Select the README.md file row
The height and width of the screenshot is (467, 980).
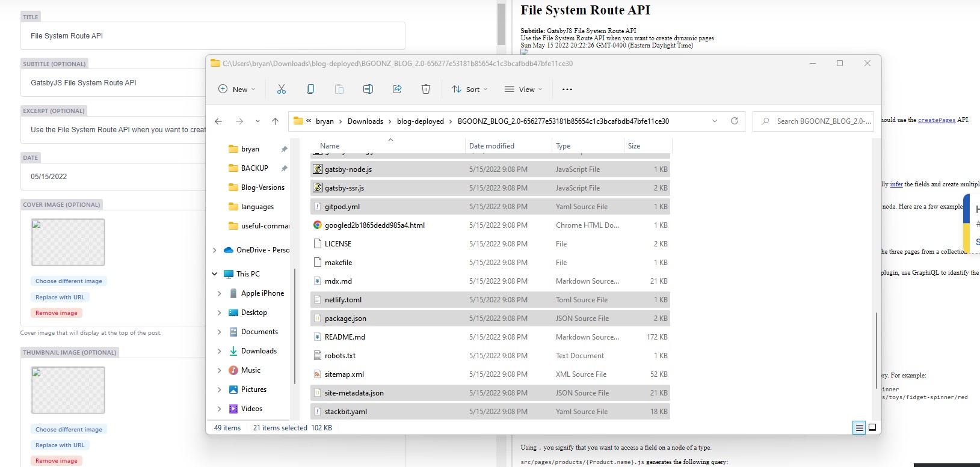click(490, 337)
